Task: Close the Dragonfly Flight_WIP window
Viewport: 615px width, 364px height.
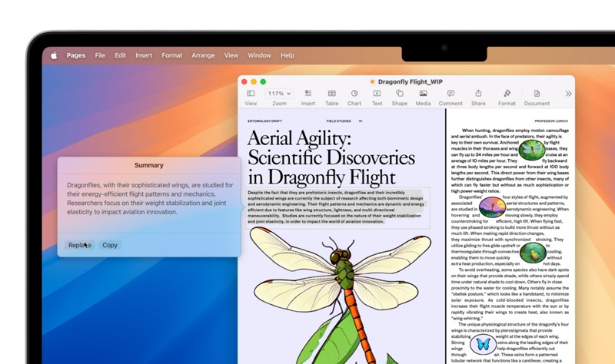Action: (x=244, y=81)
